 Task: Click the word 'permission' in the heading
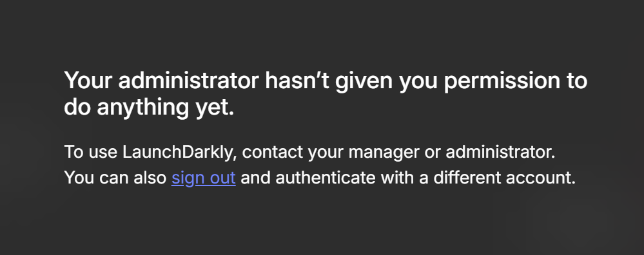click(x=502, y=82)
